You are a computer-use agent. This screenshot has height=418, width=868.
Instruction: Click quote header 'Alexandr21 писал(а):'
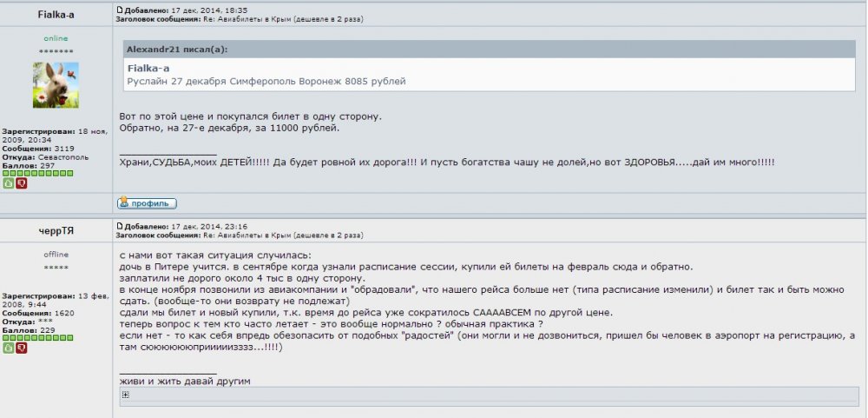pos(177,50)
